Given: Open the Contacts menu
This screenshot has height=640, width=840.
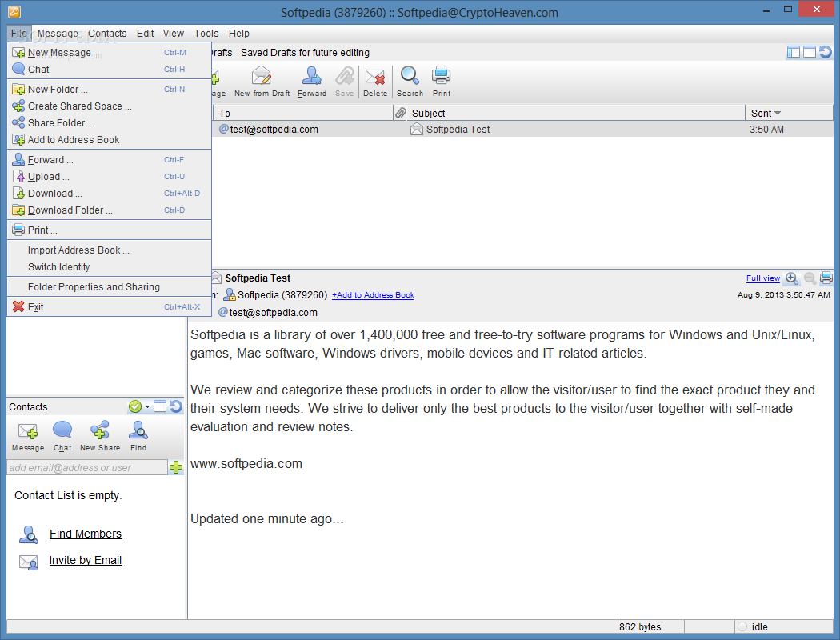Looking at the screenshot, I should [x=107, y=34].
